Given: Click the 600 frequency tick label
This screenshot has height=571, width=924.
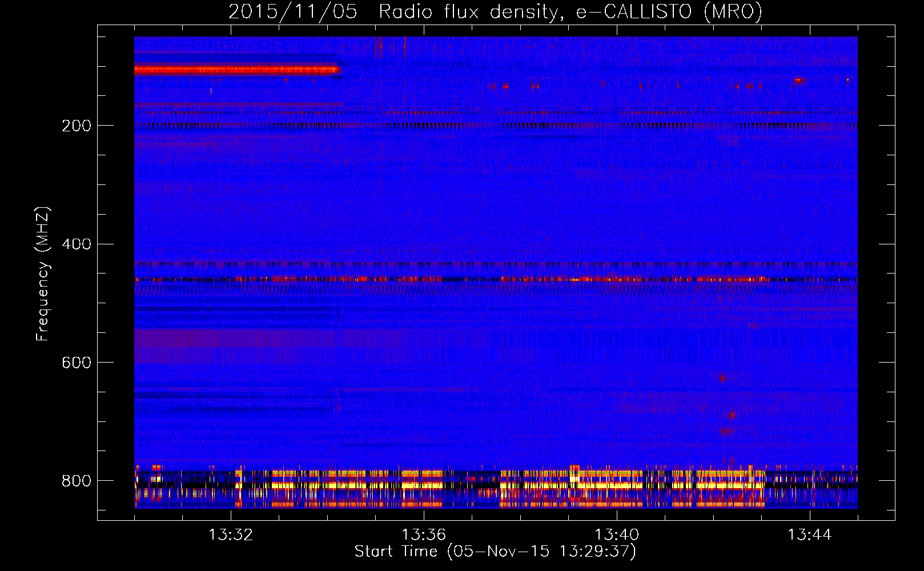Looking at the screenshot, I should (x=77, y=363).
